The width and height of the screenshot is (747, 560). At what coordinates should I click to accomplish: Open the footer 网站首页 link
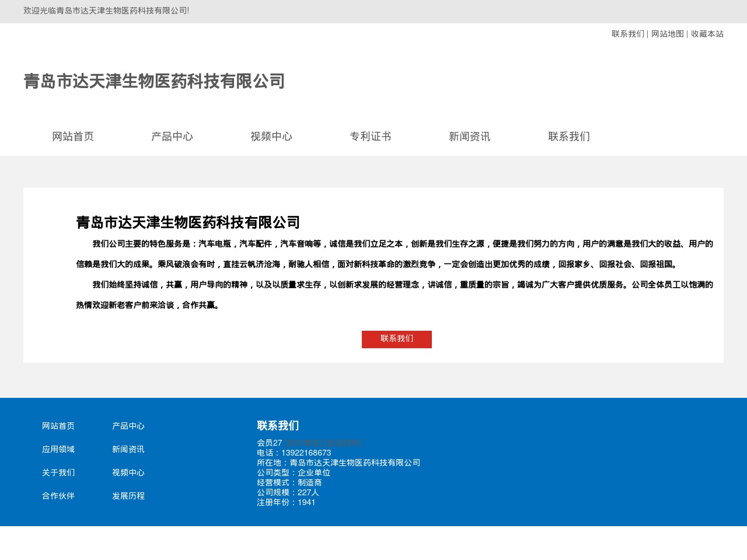(58, 426)
